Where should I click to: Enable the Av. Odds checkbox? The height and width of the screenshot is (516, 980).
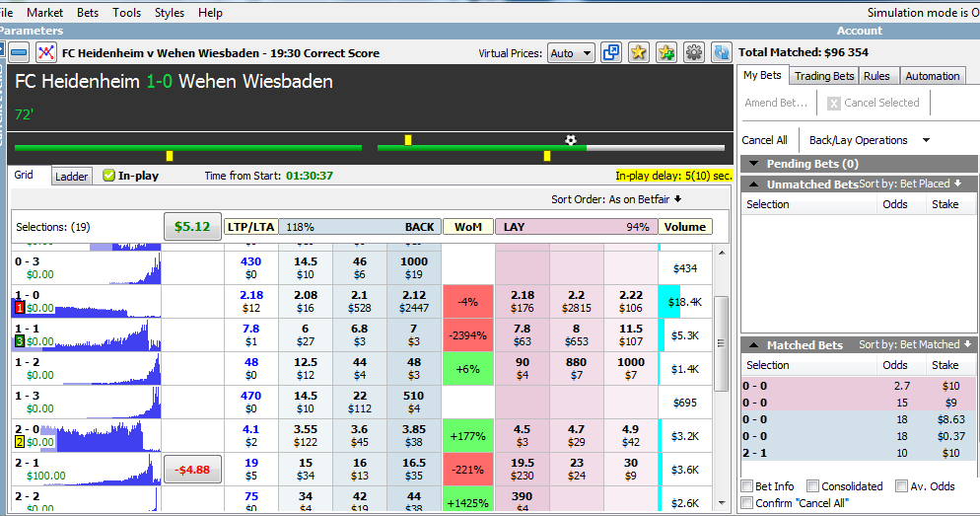(901, 486)
